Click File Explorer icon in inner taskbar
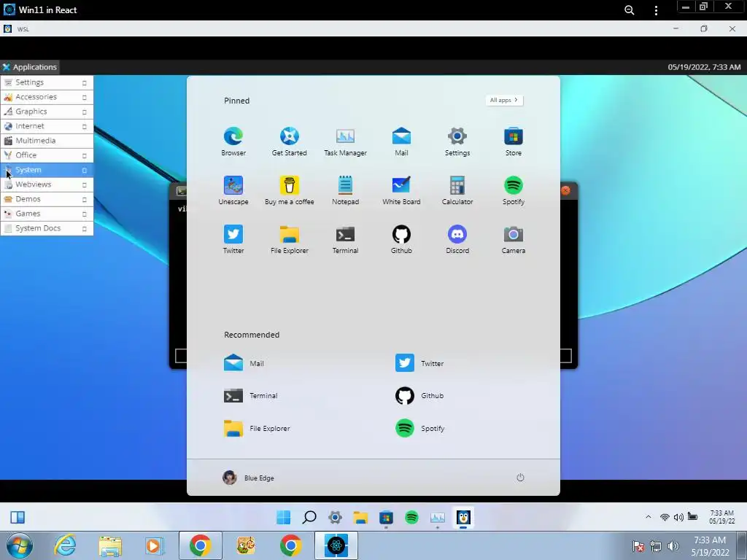This screenshot has width=747, height=560. coord(360,517)
